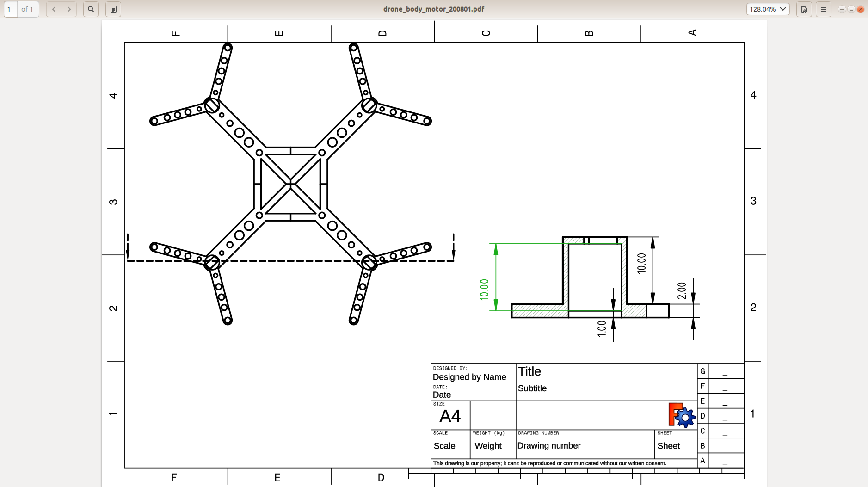Open the hamburger main menu
Image resolution: width=868 pixels, height=487 pixels.
click(x=824, y=9)
